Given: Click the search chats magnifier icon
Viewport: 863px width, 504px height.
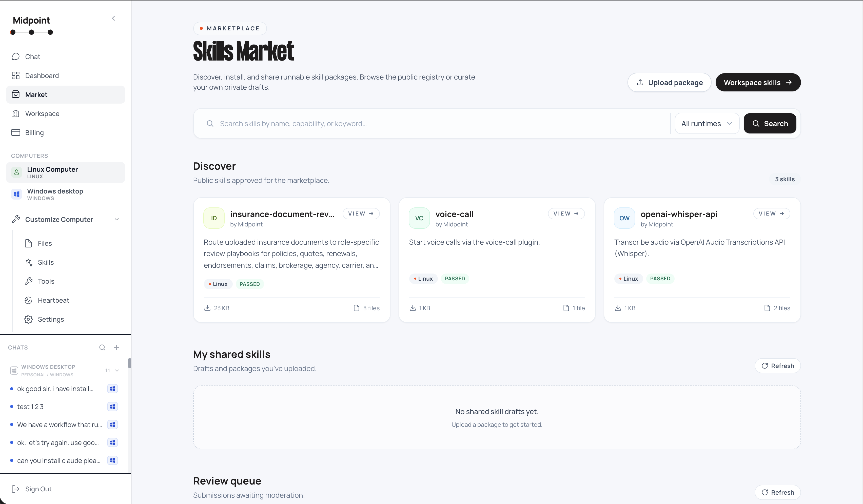Looking at the screenshot, I should (x=102, y=347).
